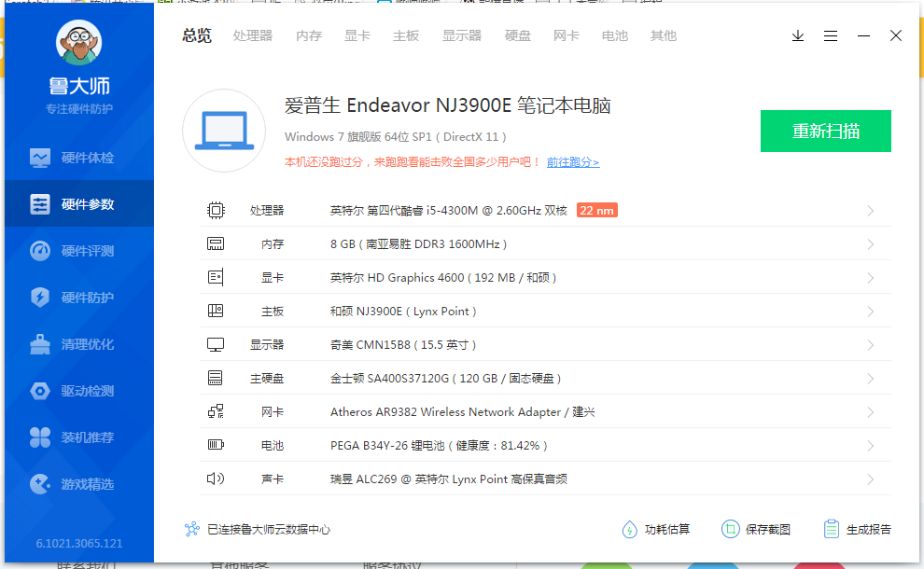Expand the 网卡 row chevron
Image resolution: width=924 pixels, height=569 pixels.
[871, 412]
